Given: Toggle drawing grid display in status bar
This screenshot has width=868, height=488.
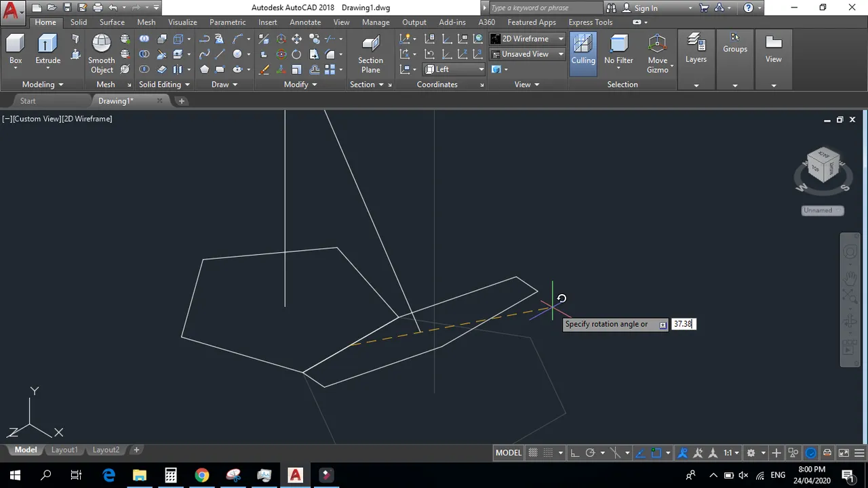Looking at the screenshot, I should point(533,453).
